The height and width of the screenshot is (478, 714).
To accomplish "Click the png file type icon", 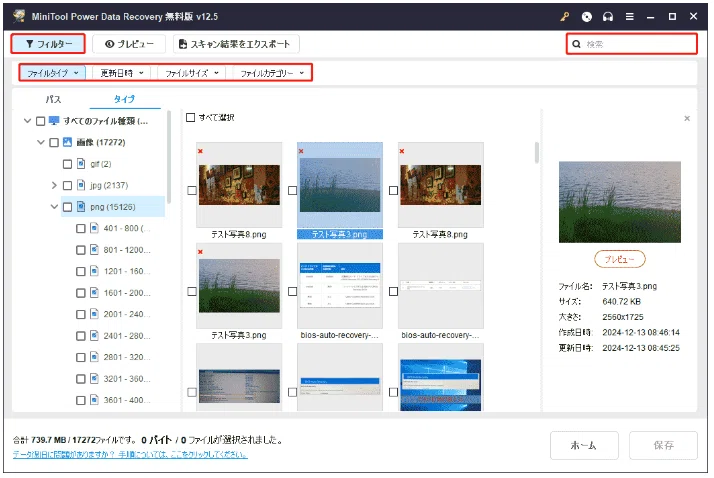I will pos(81,207).
